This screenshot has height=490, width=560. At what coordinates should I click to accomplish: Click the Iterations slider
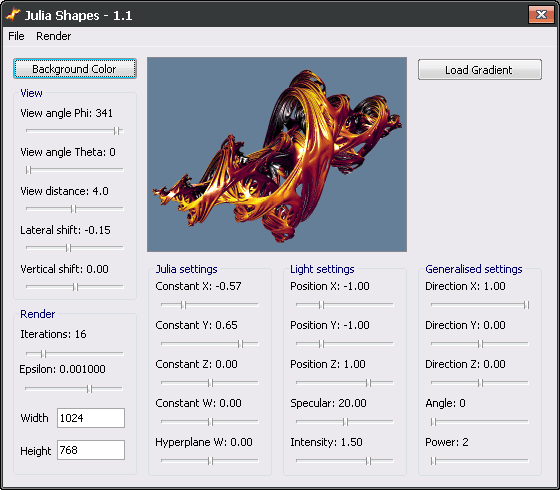75,354
